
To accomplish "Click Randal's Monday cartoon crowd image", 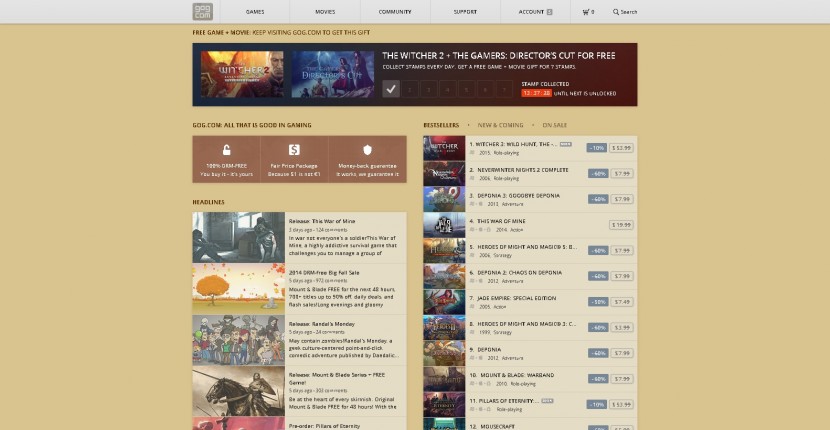I will coord(239,340).
